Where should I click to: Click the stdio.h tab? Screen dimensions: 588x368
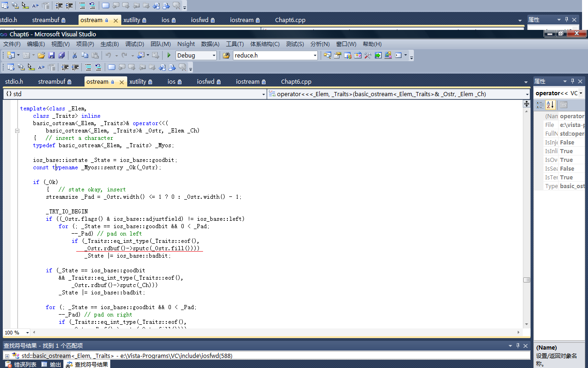[14, 81]
